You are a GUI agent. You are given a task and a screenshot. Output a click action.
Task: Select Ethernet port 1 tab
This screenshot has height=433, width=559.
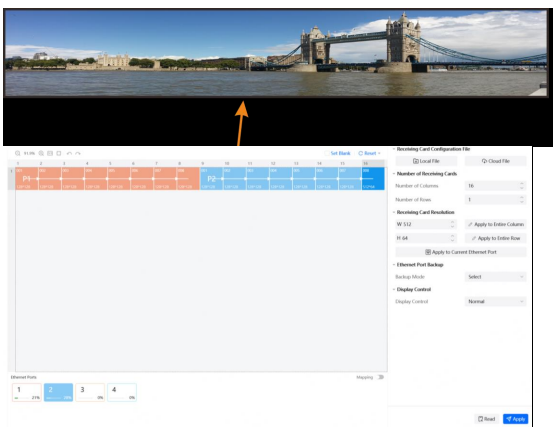[x=27, y=392]
